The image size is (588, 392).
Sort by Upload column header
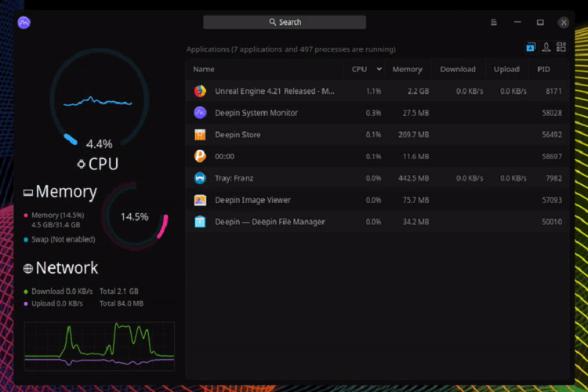click(506, 70)
